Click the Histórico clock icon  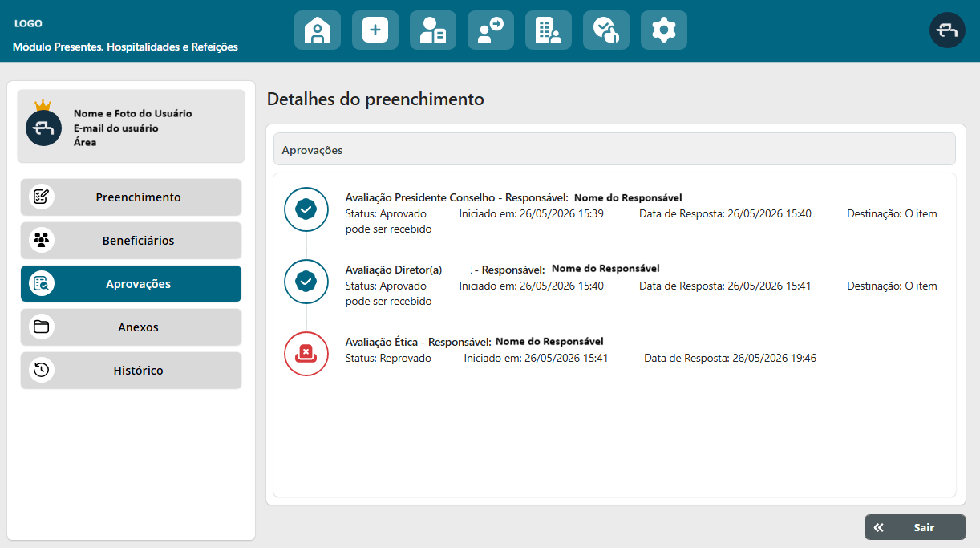[x=42, y=371]
